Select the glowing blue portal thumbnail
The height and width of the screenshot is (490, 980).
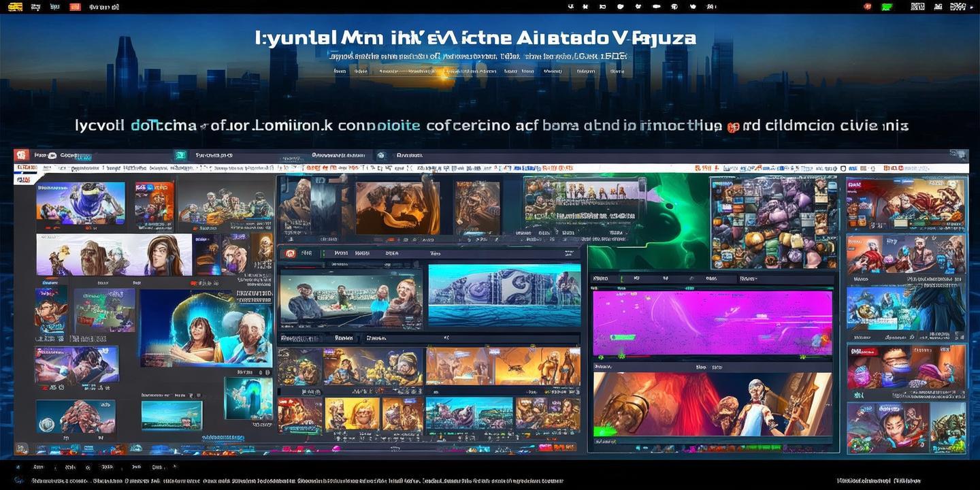(248, 397)
